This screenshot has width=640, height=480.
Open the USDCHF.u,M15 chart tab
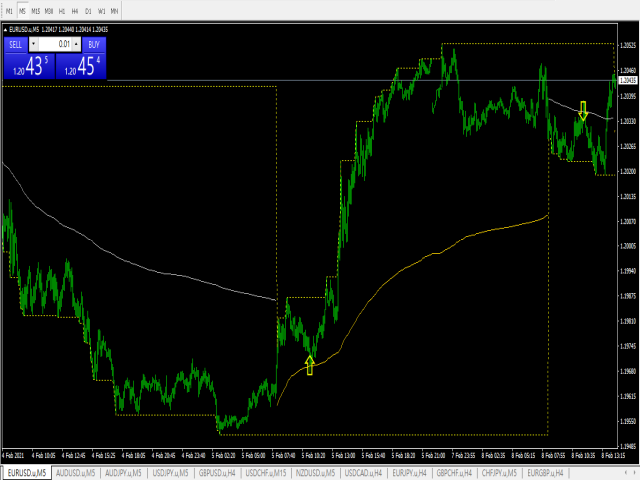(266, 473)
